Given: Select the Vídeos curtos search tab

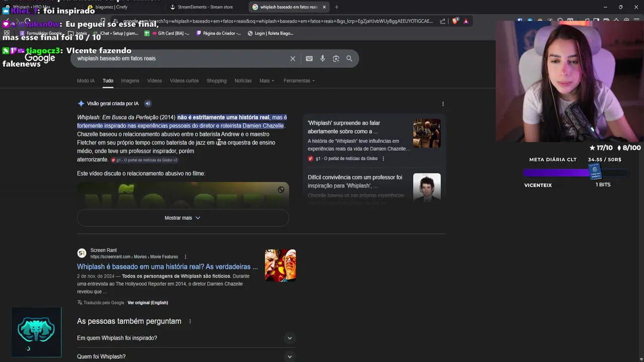Looking at the screenshot, I should [x=184, y=81].
